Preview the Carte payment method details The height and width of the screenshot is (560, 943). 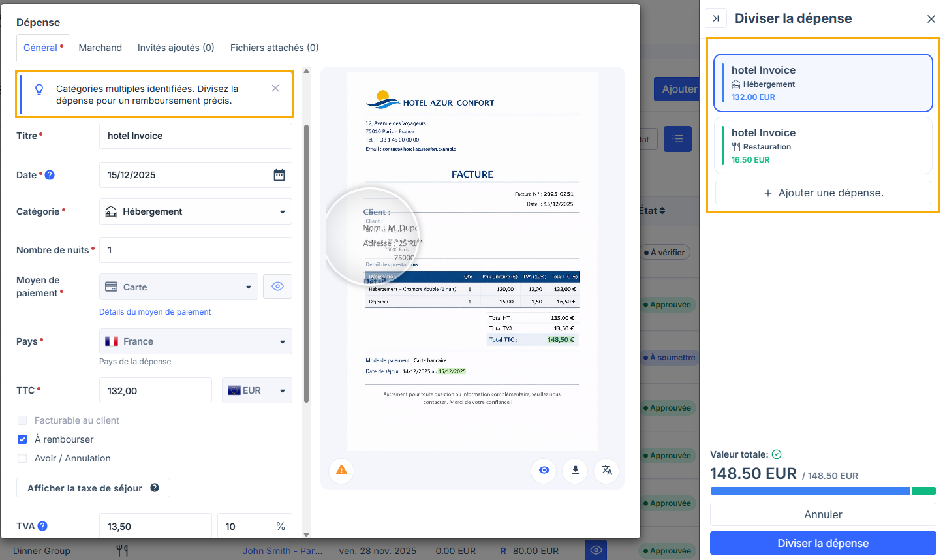(277, 286)
